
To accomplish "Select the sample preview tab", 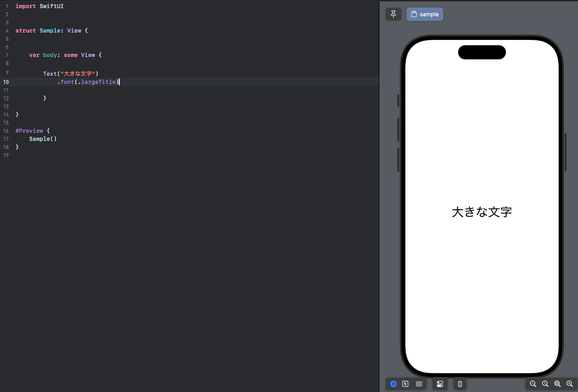I will 424,14.
